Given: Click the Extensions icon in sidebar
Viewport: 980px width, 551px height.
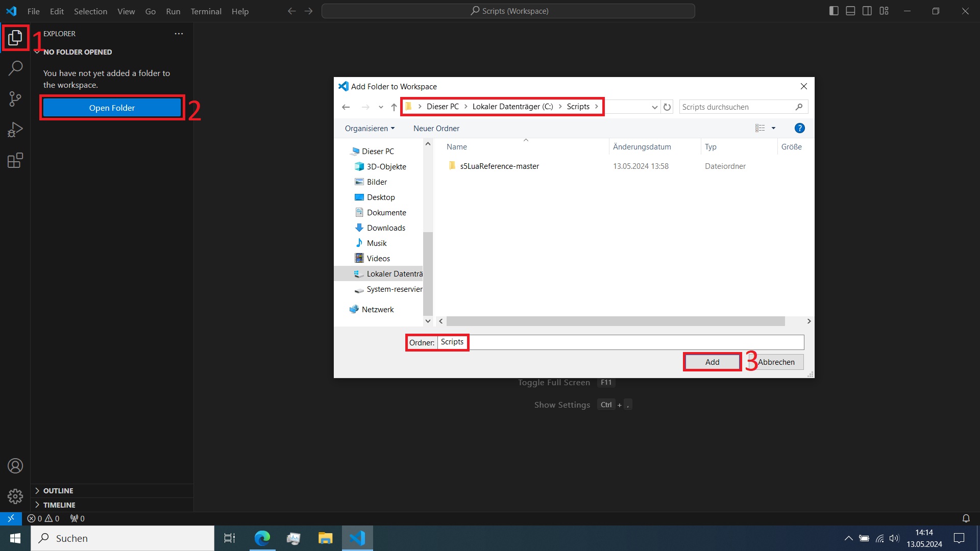Looking at the screenshot, I should pyautogui.click(x=15, y=161).
